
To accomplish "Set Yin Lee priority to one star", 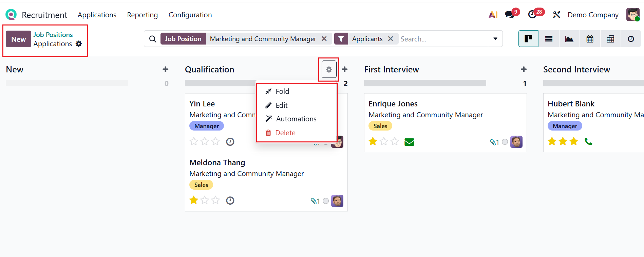I will point(194,141).
